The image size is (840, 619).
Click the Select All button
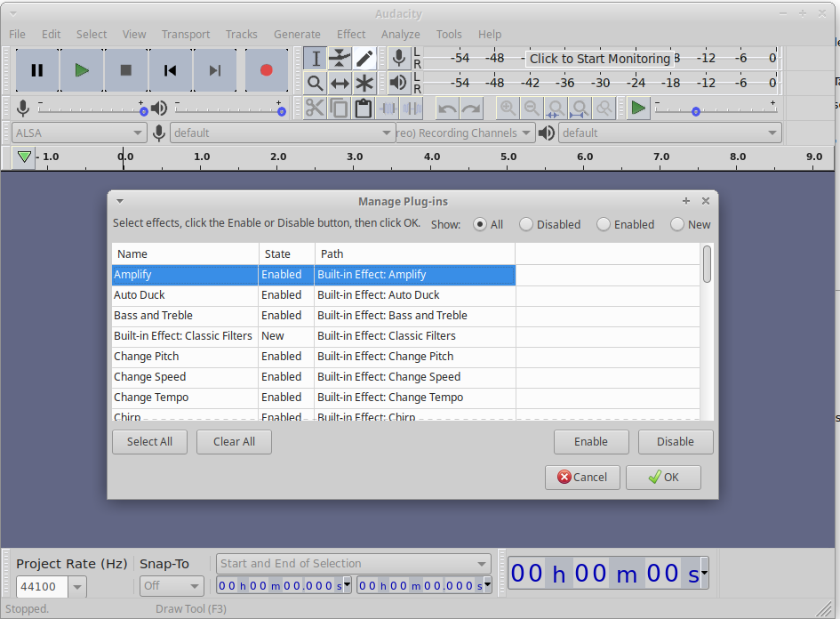point(149,441)
